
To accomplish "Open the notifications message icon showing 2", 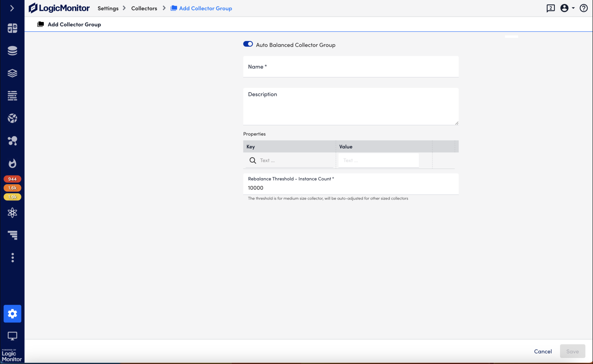I will 550,8.
